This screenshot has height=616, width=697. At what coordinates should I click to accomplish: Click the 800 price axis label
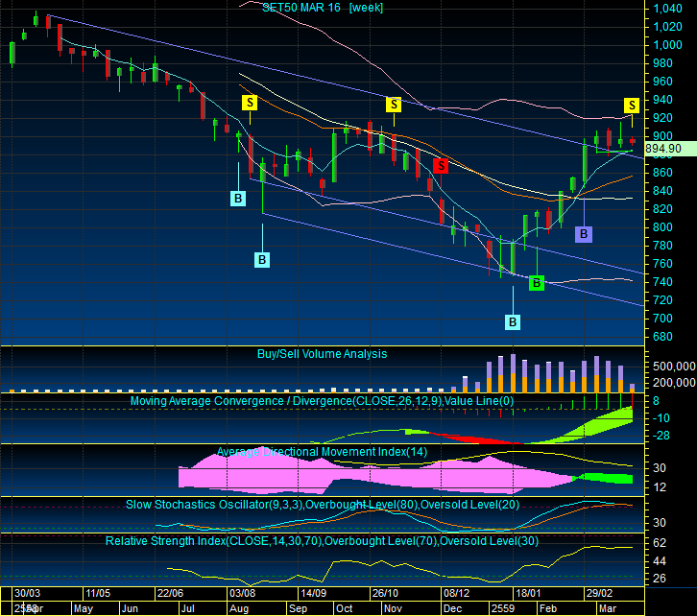click(662, 227)
